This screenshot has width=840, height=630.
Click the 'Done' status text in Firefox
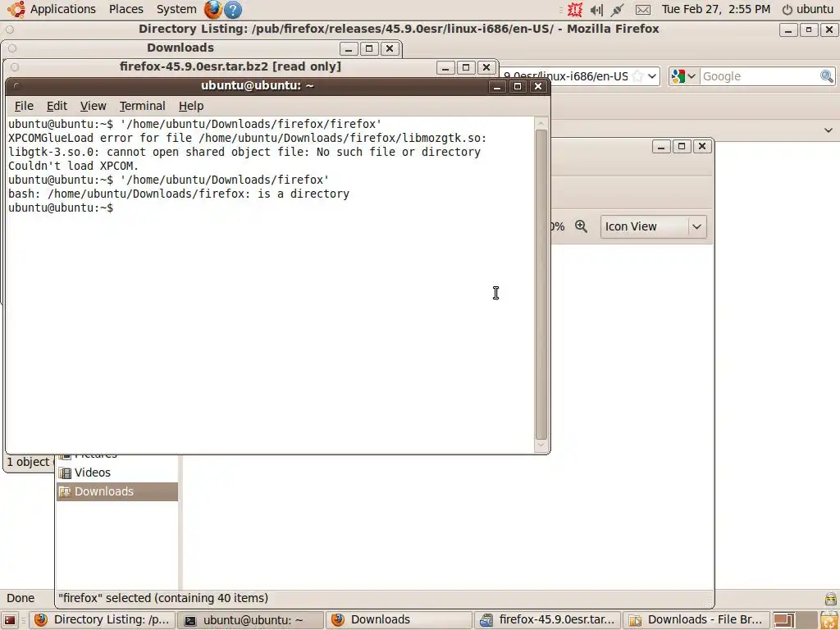tap(21, 598)
